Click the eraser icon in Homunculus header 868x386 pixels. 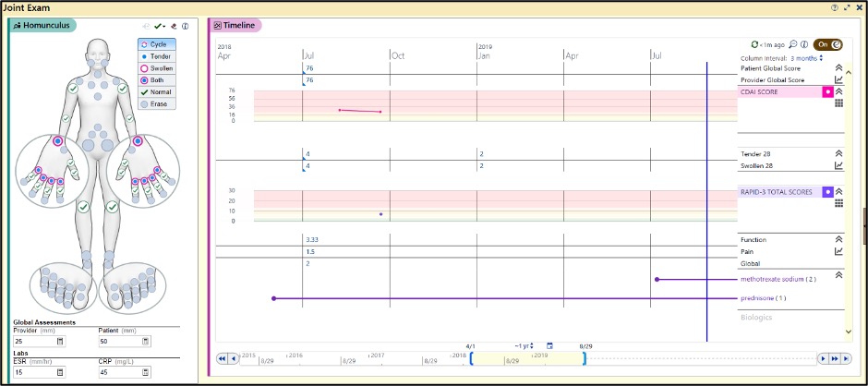click(x=174, y=27)
